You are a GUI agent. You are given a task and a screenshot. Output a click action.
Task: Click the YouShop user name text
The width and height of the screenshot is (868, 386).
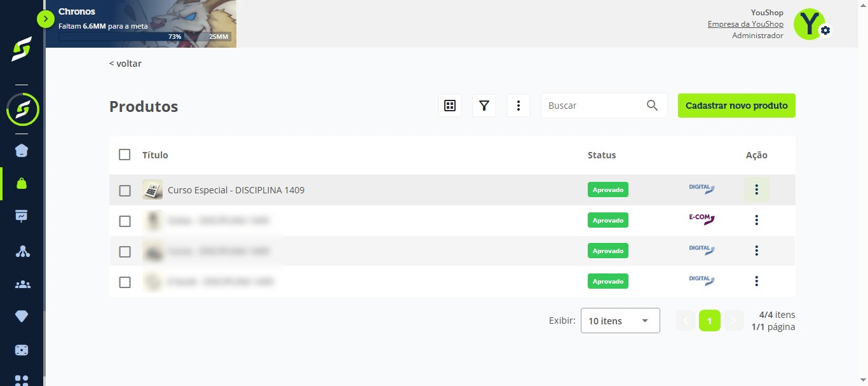click(767, 13)
